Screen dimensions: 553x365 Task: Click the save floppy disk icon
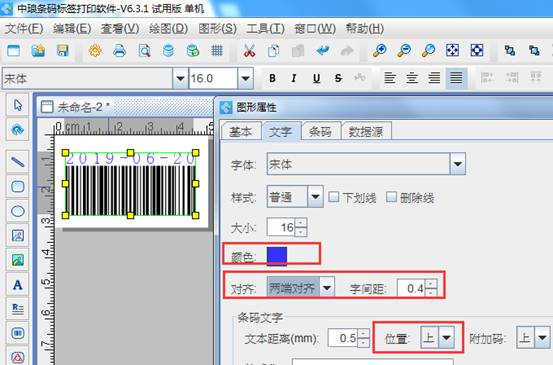[63, 51]
